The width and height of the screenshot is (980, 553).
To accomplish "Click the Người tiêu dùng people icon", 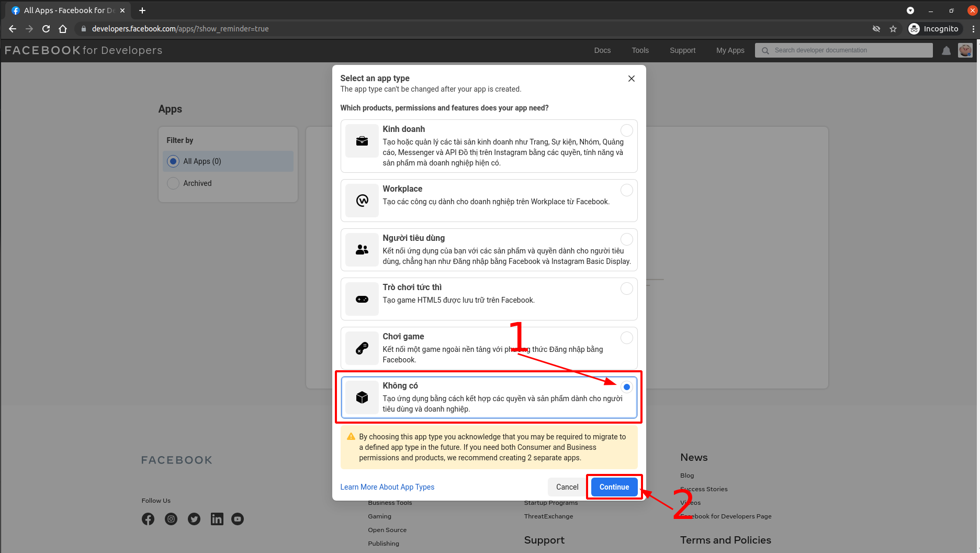I will pyautogui.click(x=362, y=250).
